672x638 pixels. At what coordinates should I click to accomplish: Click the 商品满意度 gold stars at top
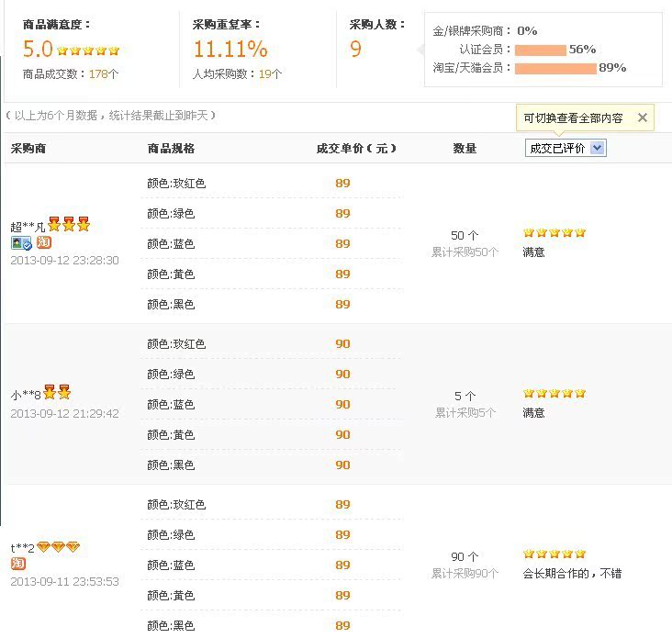[88, 50]
